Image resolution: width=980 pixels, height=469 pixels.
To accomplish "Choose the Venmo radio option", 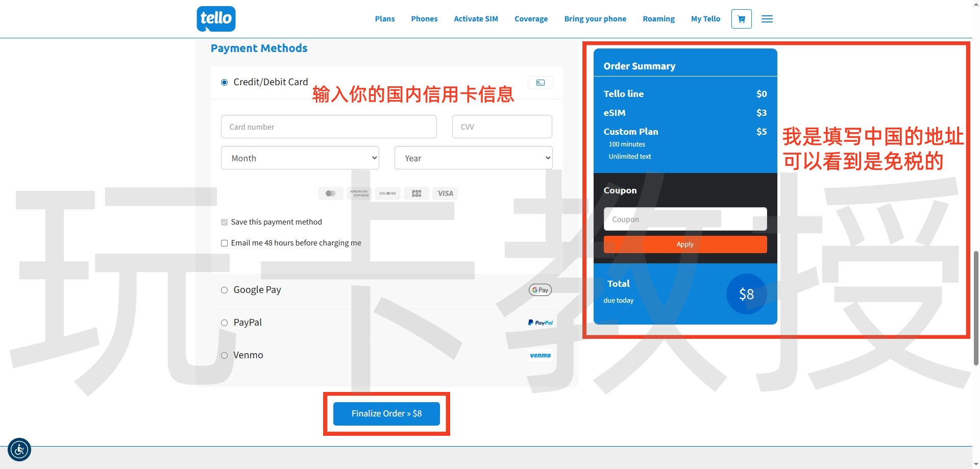I will coord(224,355).
